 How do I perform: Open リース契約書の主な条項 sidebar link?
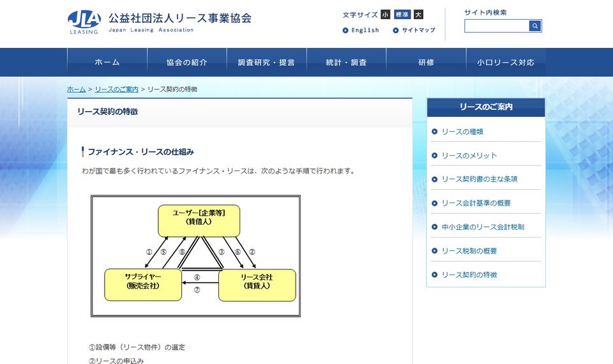(480, 179)
